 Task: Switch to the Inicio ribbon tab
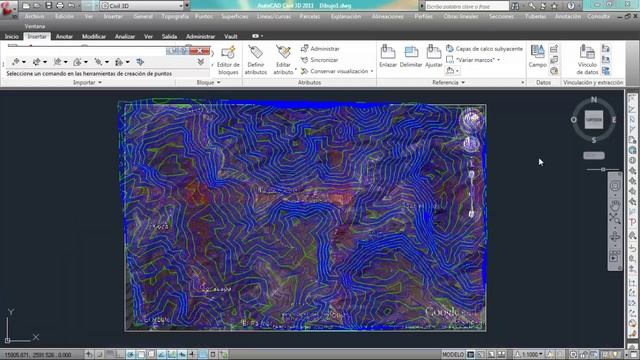12,36
